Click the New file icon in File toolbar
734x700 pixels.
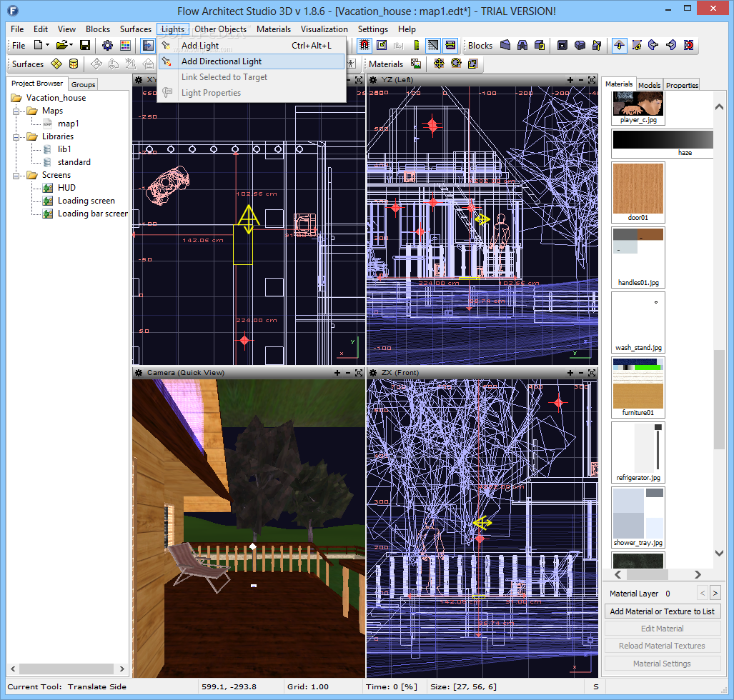click(39, 45)
